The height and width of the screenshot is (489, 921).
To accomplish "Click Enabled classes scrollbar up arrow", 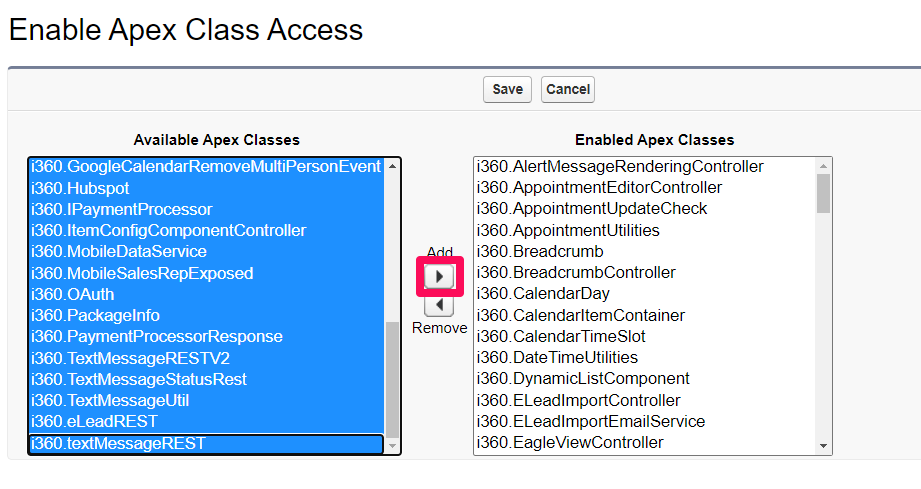I will [823, 166].
